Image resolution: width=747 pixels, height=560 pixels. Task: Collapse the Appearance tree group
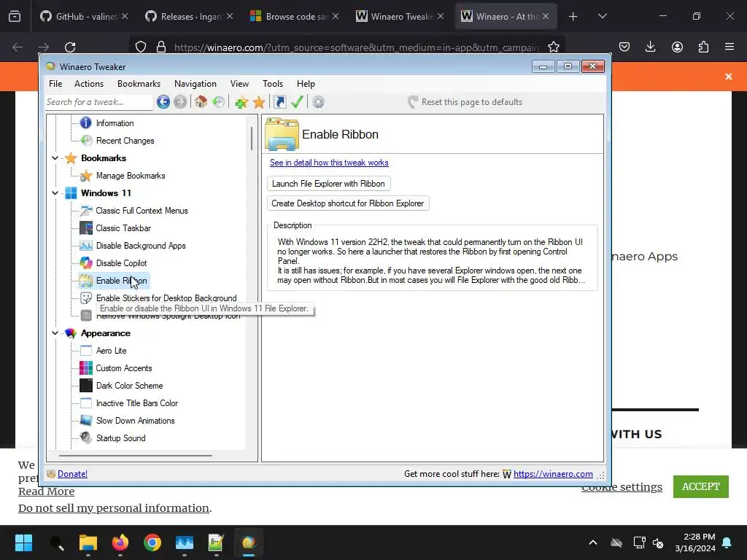[x=55, y=332]
